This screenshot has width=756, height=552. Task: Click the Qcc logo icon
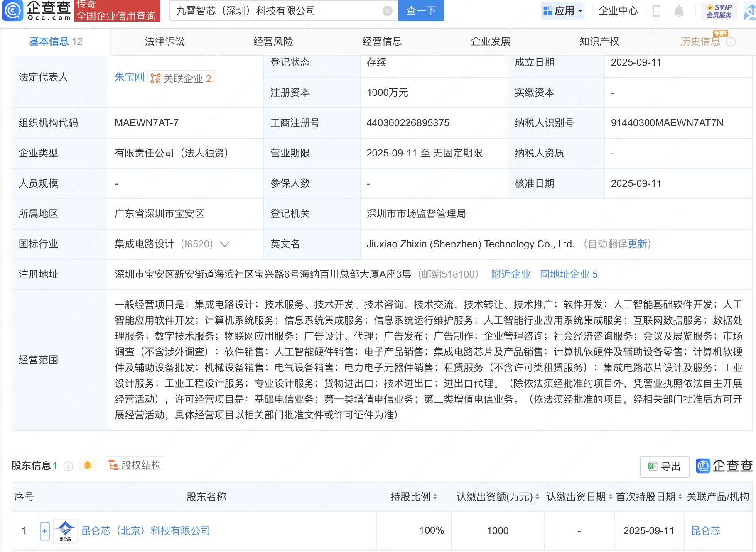click(13, 11)
